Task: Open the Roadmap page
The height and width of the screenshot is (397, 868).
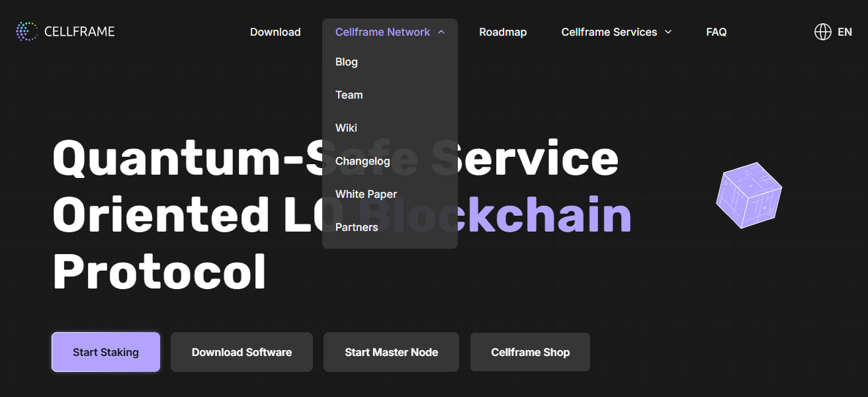Action: coord(503,32)
